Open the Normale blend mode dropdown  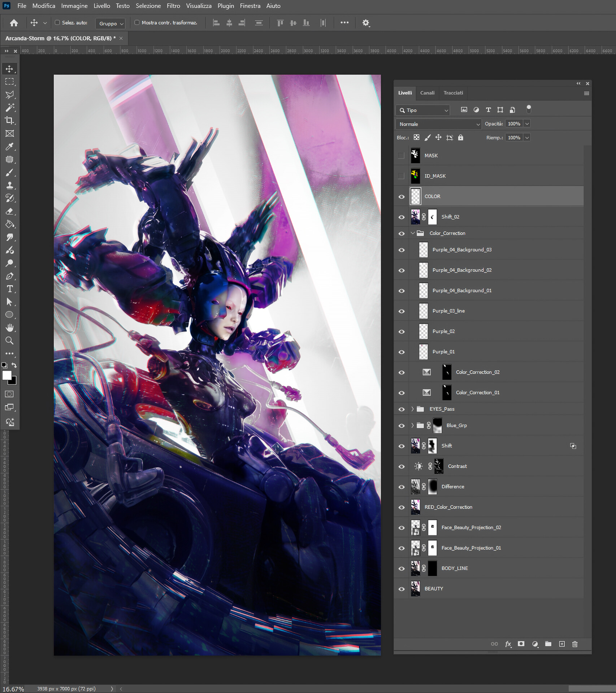439,124
